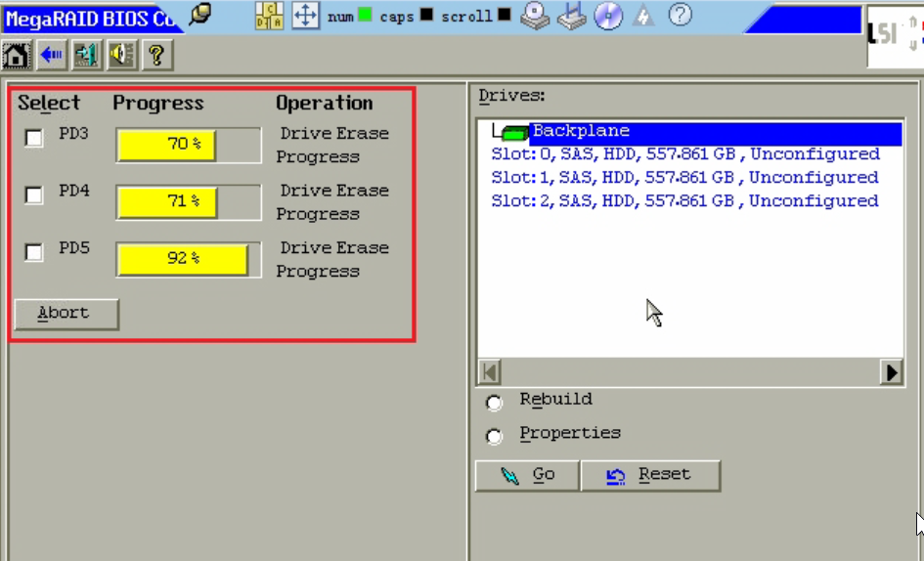Choose the Properties radio button

click(x=494, y=436)
